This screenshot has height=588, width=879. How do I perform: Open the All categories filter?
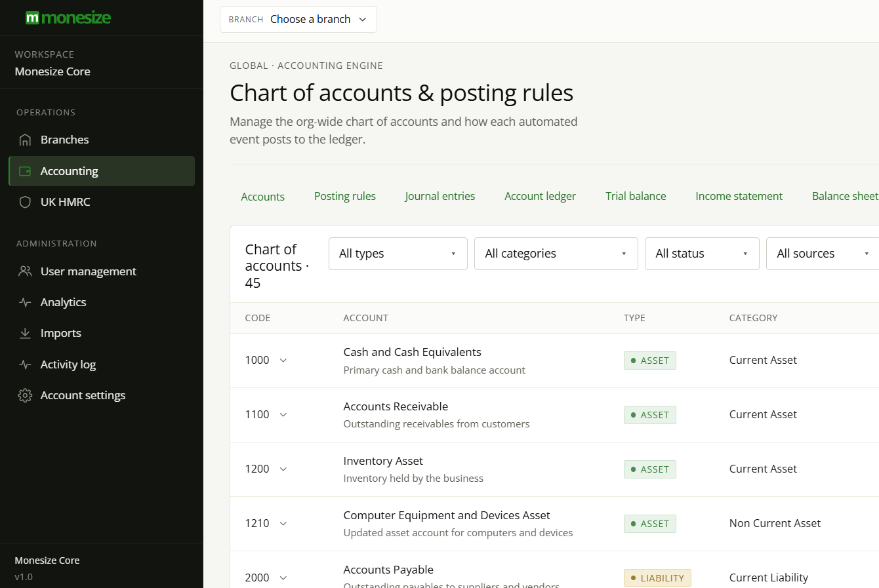pyautogui.click(x=556, y=254)
